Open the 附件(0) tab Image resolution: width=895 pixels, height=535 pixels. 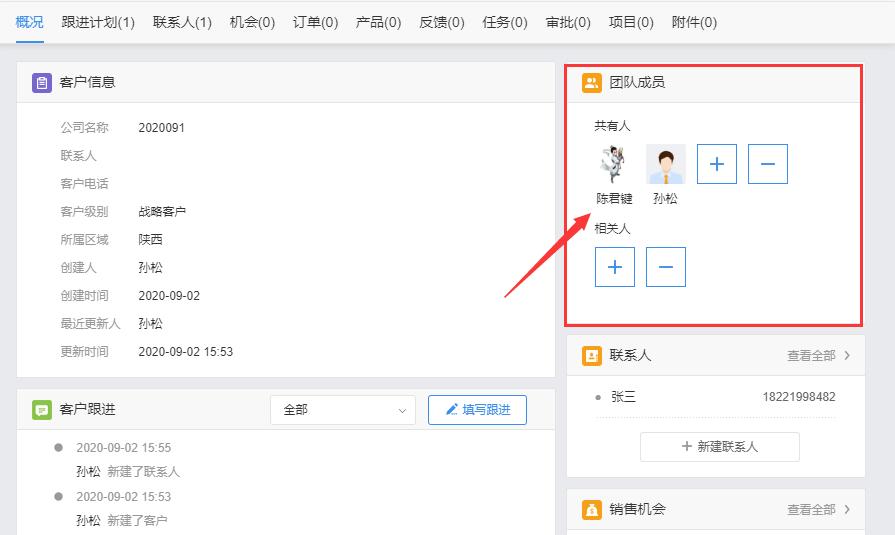point(695,22)
